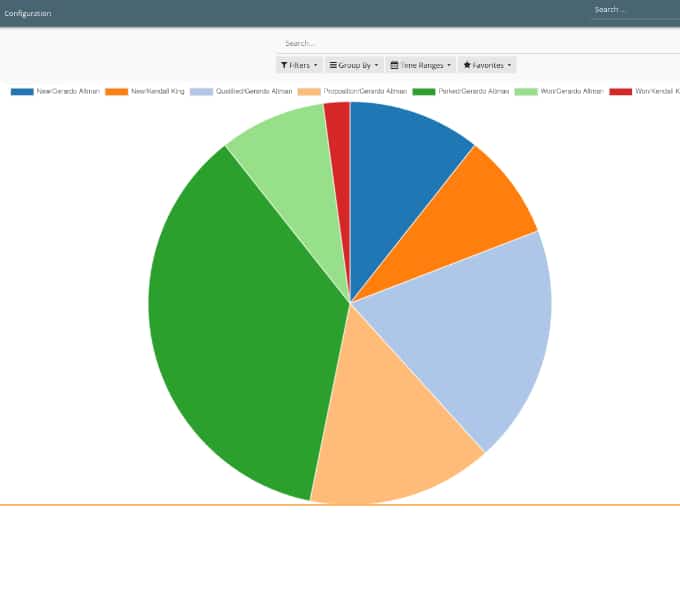Expand the Time Ranges dropdown
The width and height of the screenshot is (680, 600).
tap(421, 65)
